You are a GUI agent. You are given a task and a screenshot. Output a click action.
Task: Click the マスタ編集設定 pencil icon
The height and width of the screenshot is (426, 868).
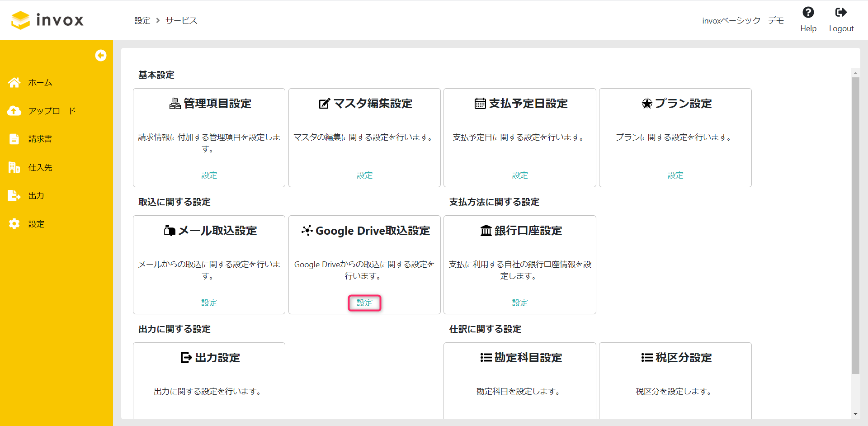tap(325, 104)
